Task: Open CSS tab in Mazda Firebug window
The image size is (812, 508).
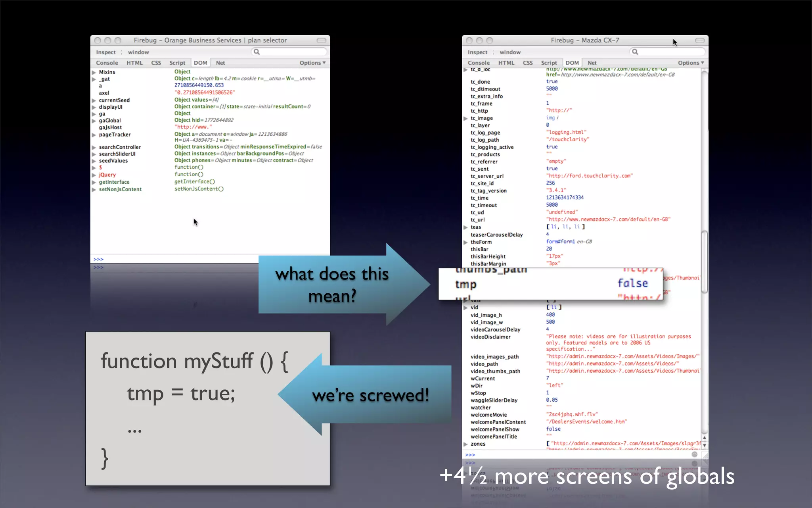Action: pos(528,63)
